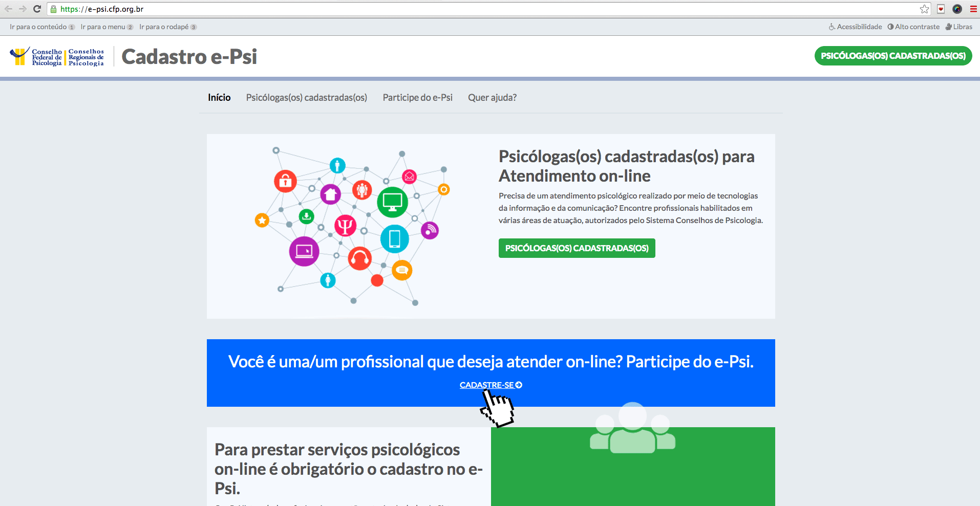
Task: Click the round colorful extension icon
Action: click(x=957, y=9)
